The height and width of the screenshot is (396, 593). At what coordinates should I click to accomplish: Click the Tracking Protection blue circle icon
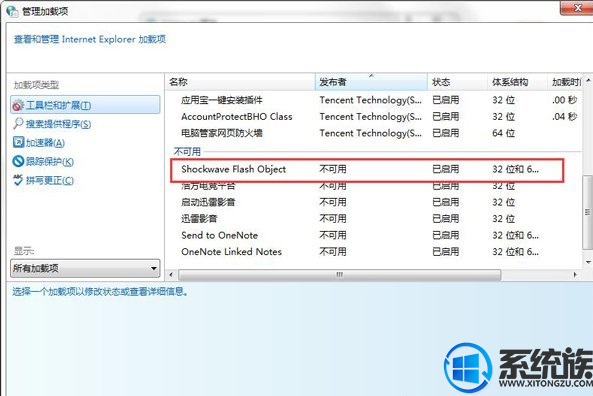tap(18, 161)
